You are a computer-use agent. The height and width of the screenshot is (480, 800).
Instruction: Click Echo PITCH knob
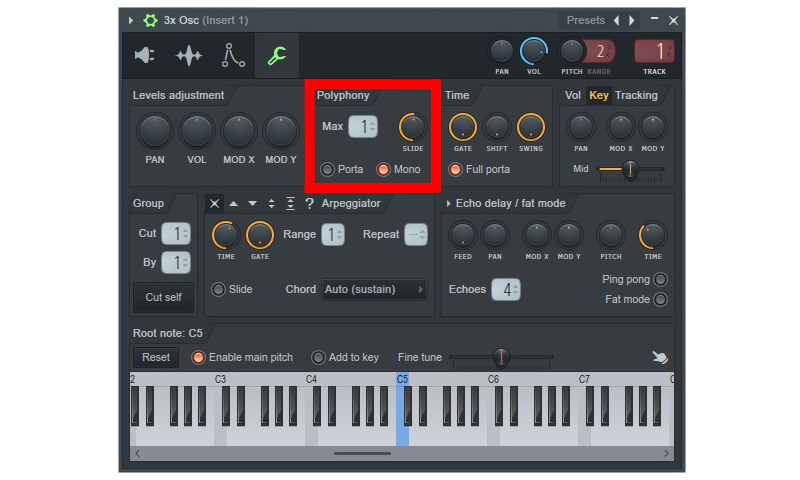click(611, 235)
